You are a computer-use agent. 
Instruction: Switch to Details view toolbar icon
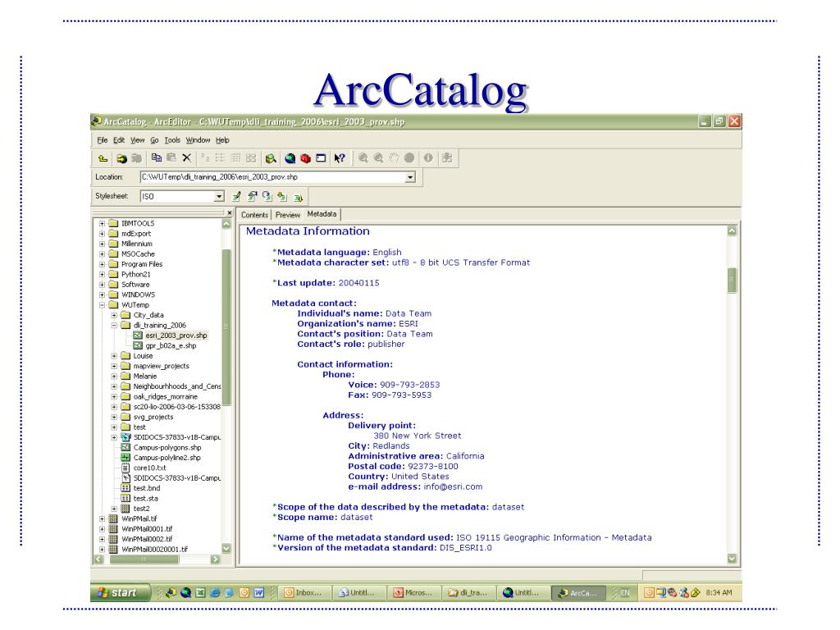coord(235,157)
